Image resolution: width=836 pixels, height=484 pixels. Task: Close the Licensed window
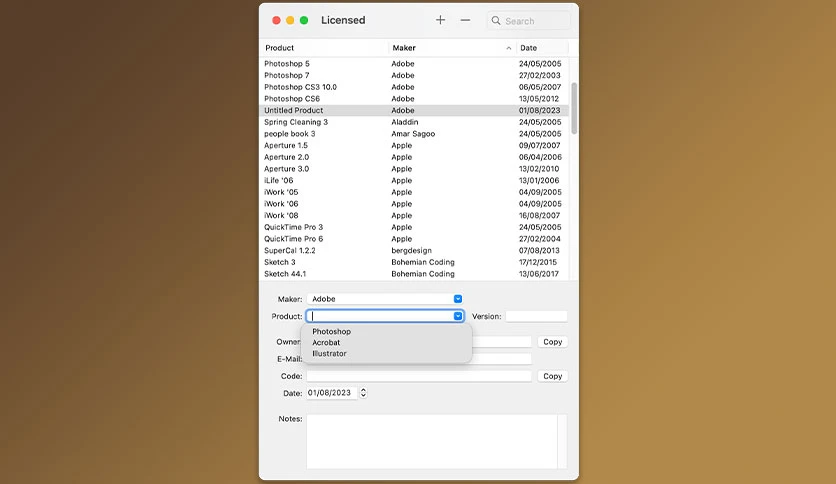(x=276, y=20)
